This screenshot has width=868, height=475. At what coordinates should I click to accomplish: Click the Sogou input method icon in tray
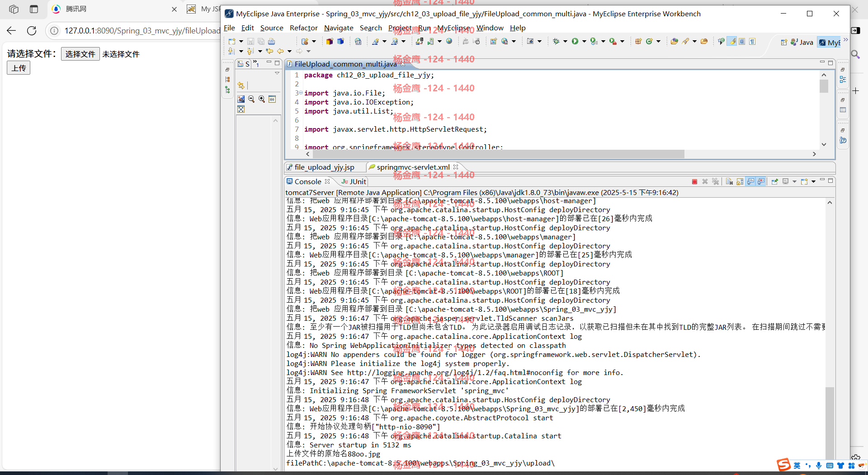[783, 465]
